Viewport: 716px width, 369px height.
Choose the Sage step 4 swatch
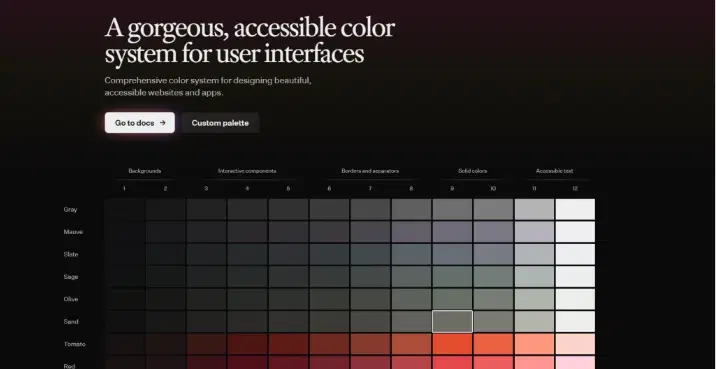tap(247, 276)
